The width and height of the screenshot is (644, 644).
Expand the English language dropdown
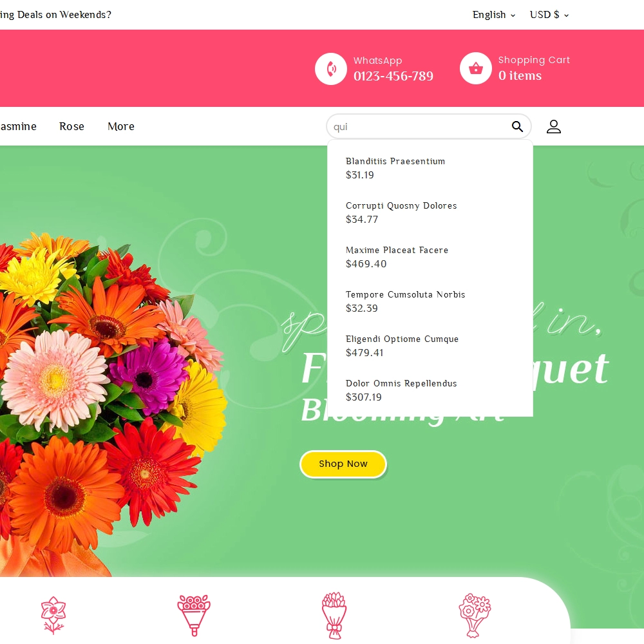[494, 15]
